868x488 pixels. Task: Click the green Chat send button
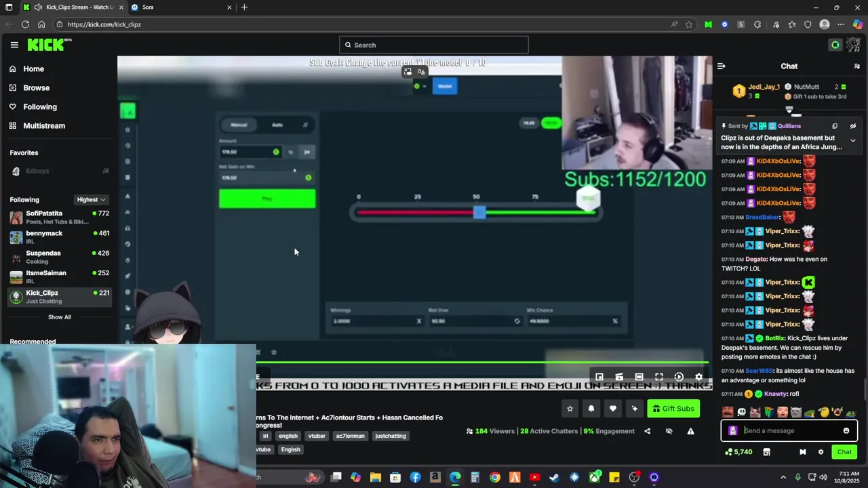(844, 452)
